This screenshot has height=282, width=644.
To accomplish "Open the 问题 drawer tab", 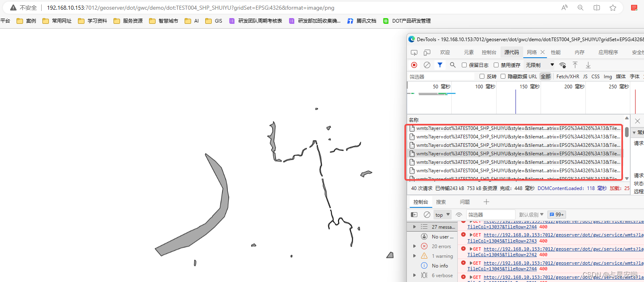I will point(465,202).
